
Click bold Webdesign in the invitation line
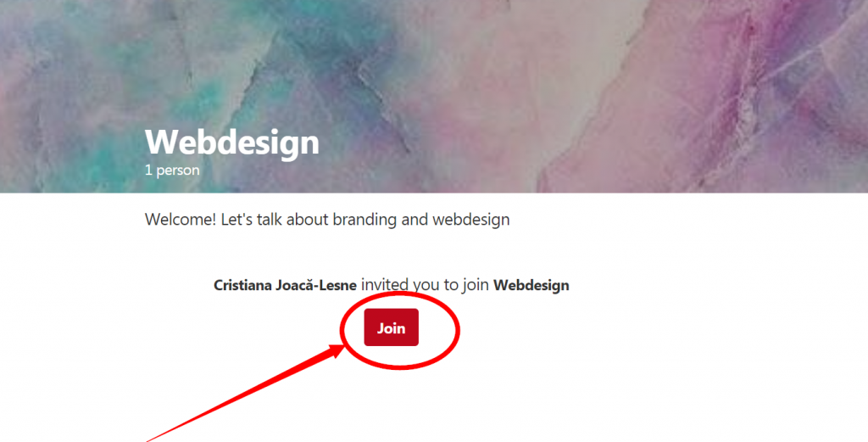[x=531, y=285]
